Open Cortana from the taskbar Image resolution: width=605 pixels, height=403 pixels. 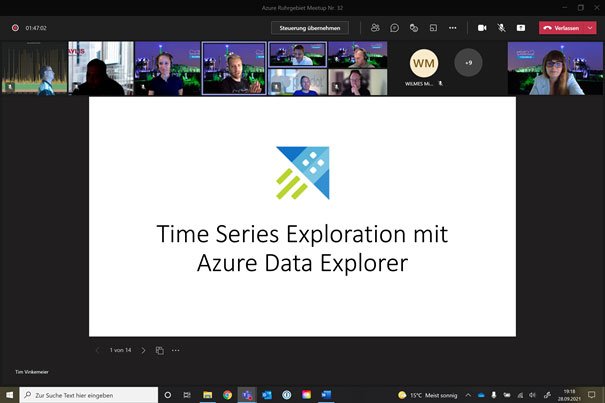[167, 395]
